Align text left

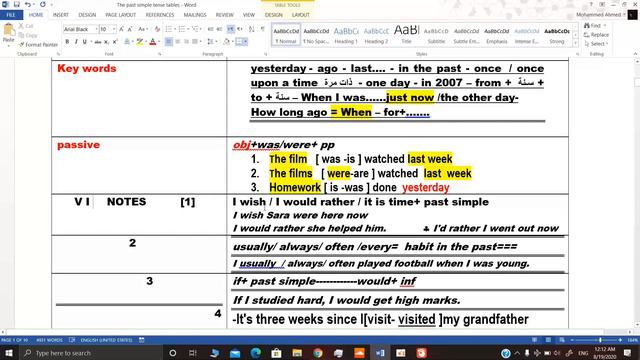[169, 42]
